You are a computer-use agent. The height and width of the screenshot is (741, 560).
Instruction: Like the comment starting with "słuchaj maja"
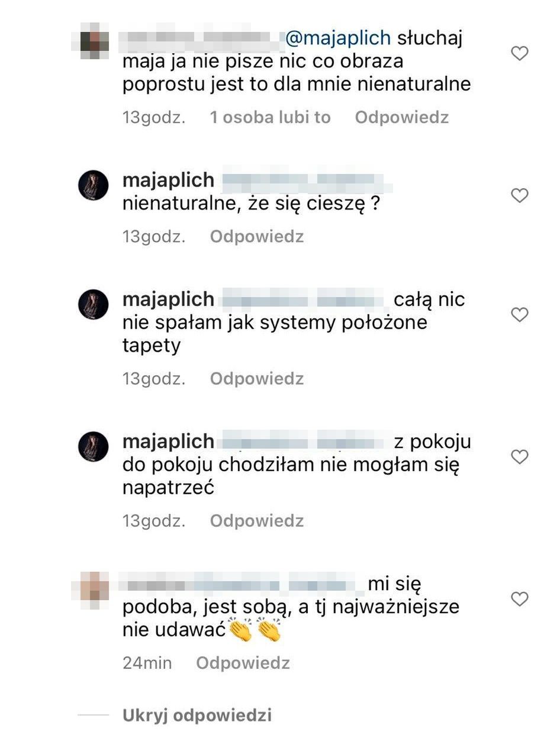coord(519,54)
